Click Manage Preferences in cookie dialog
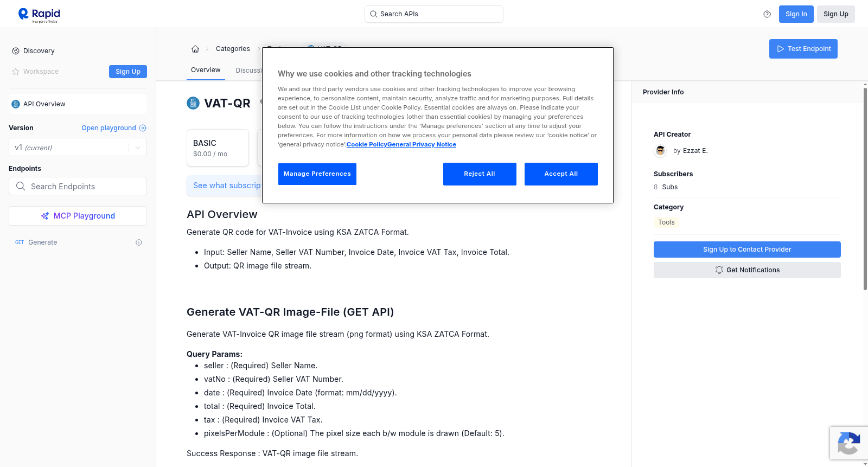Image resolution: width=868 pixels, height=467 pixels. pos(317,174)
